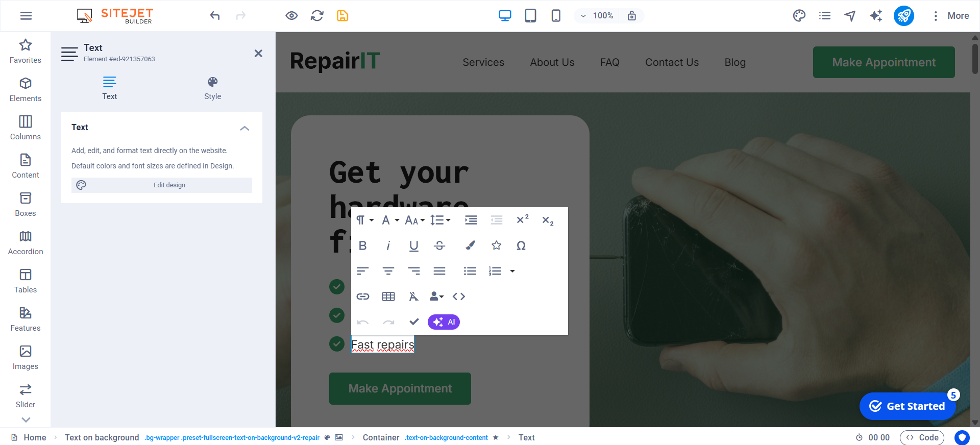Open the special characters Omega icon
Image resolution: width=980 pixels, height=445 pixels.
point(521,245)
